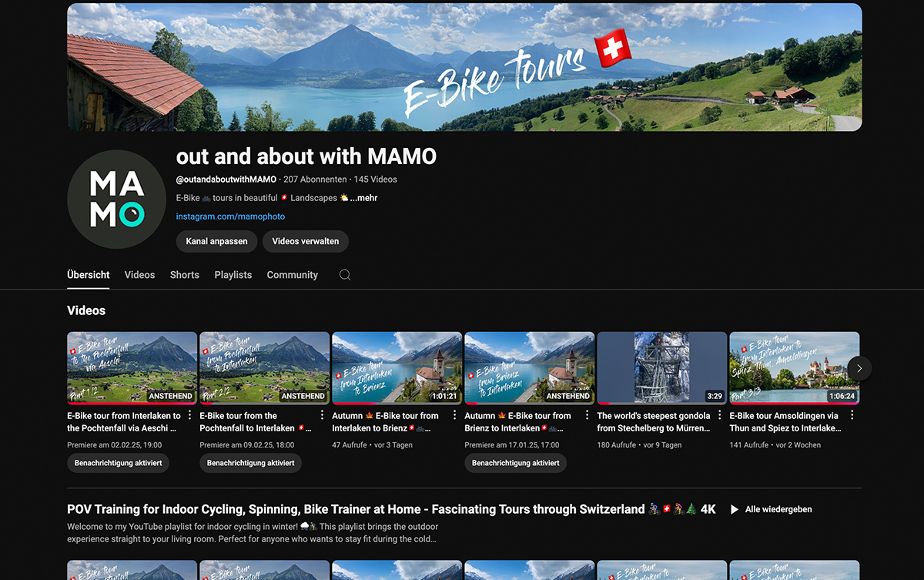This screenshot has width=924, height=580.
Task: Open options menu for Pochtenfall to Interlaken video
Action: (x=322, y=416)
